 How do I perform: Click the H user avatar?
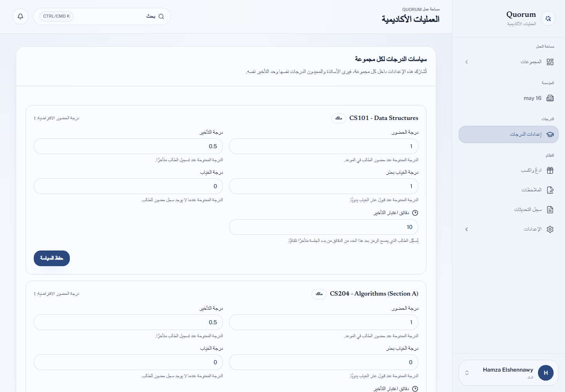coord(546,373)
